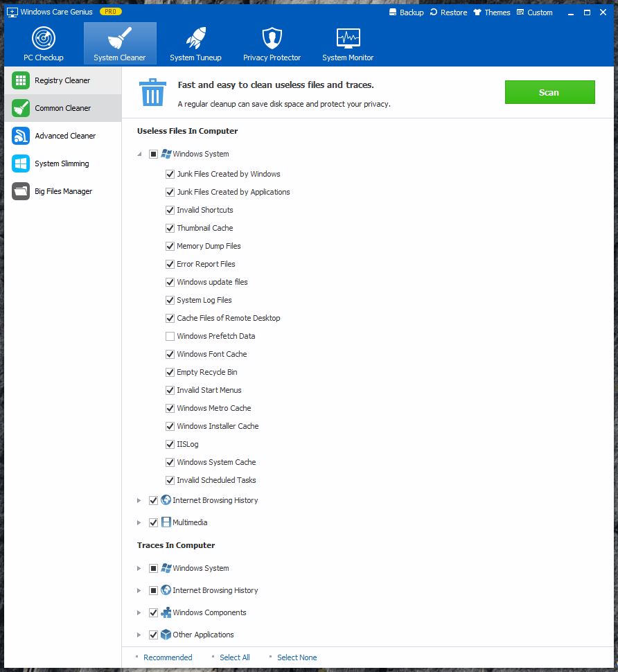The width and height of the screenshot is (618, 672).
Task: Uncheck the Thumbnail Cache option
Action: tap(170, 228)
